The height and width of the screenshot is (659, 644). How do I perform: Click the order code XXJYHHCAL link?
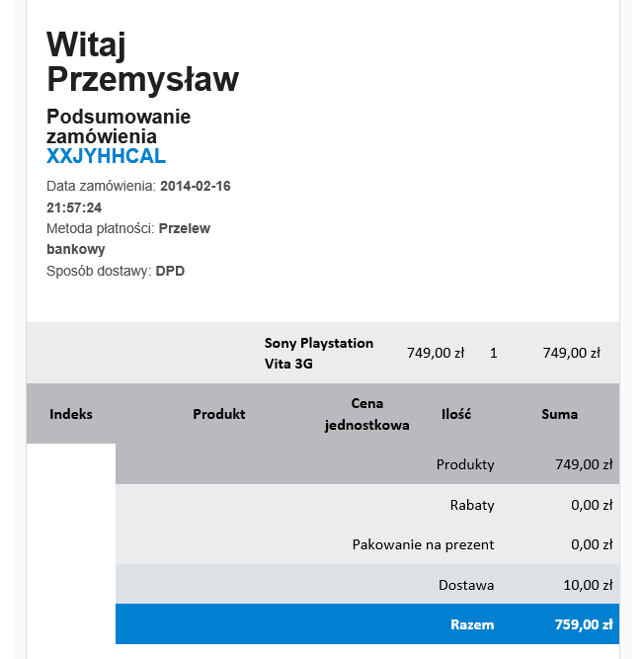click(106, 156)
